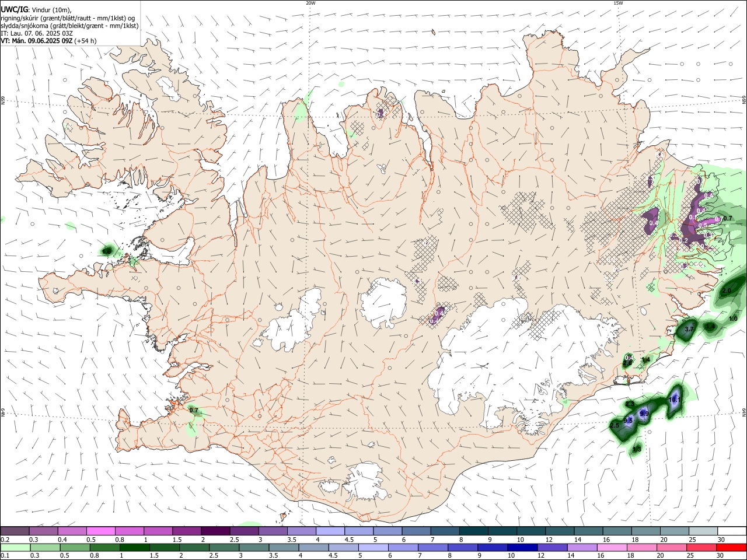This screenshot has width=747, height=560.
Task: Click the 'UWC/IG: Vindur (10m)' title line
Action: click(36, 10)
